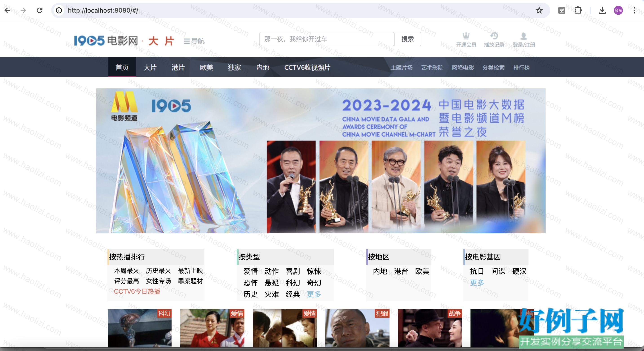Viewport: 644px width, 351px height.
Task: Click the 登录/注册 user icon
Action: pyautogui.click(x=524, y=36)
